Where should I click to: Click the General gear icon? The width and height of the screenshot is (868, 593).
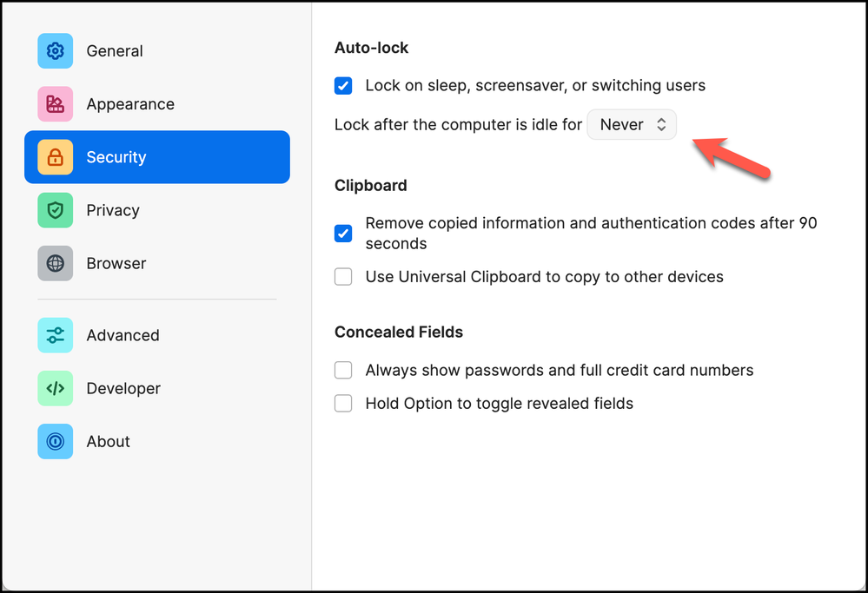click(x=55, y=51)
